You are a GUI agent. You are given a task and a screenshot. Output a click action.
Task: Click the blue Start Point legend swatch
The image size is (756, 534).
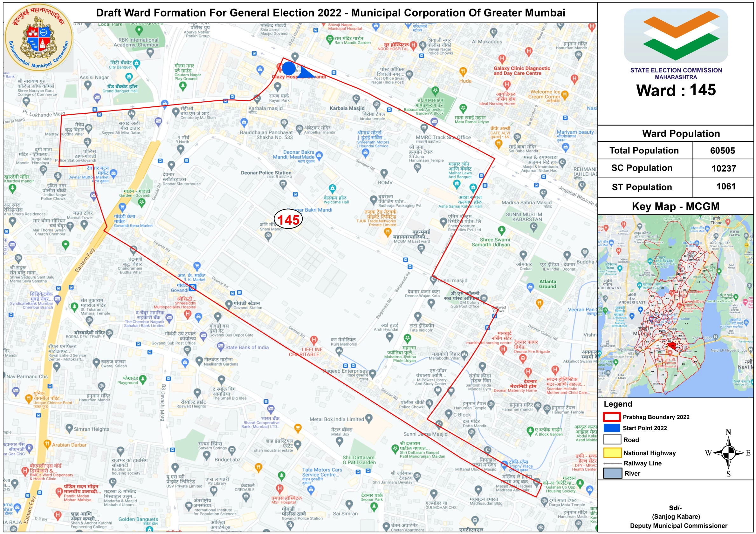coord(612,428)
